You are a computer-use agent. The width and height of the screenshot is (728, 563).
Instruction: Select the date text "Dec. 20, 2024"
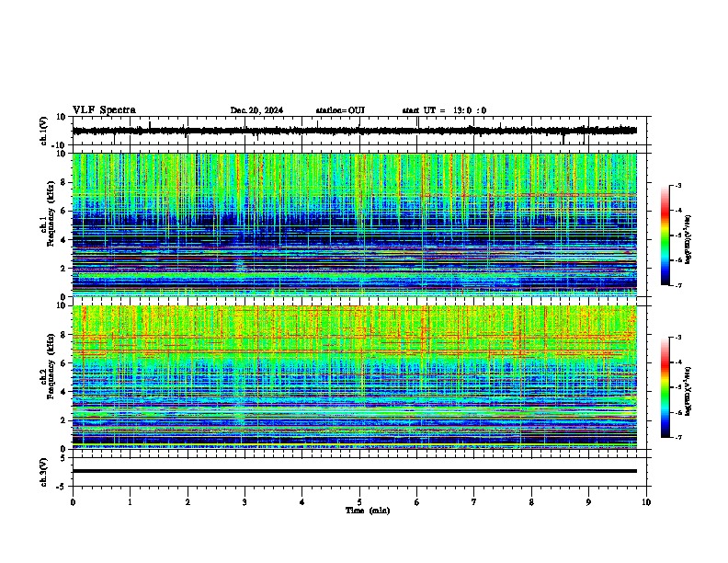(x=256, y=110)
